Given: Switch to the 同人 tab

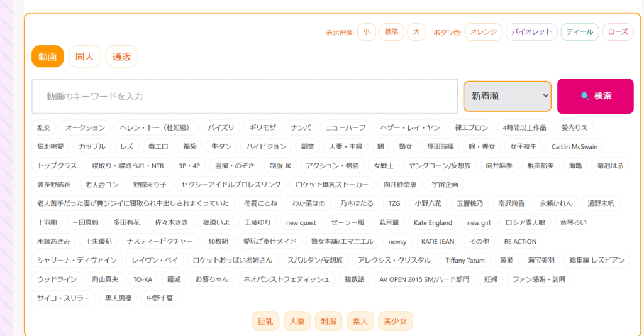Looking at the screenshot, I should point(84,57).
